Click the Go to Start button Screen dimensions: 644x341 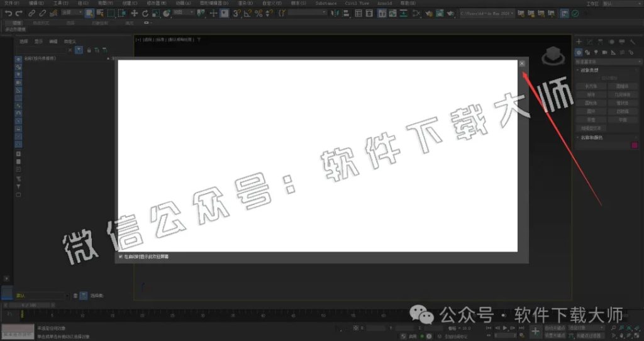tap(488, 328)
